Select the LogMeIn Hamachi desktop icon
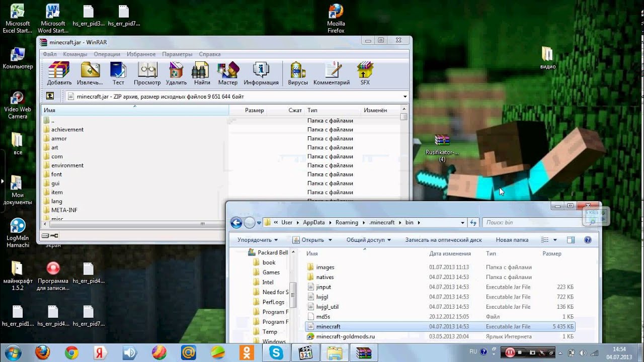 [18, 233]
